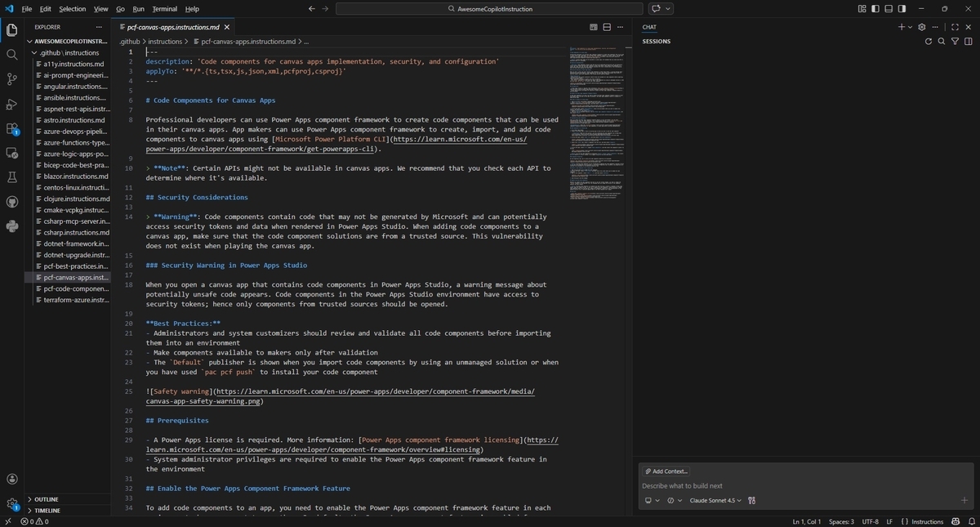Collapse the .github\instructions folder
The image size is (980, 527).
69,52
